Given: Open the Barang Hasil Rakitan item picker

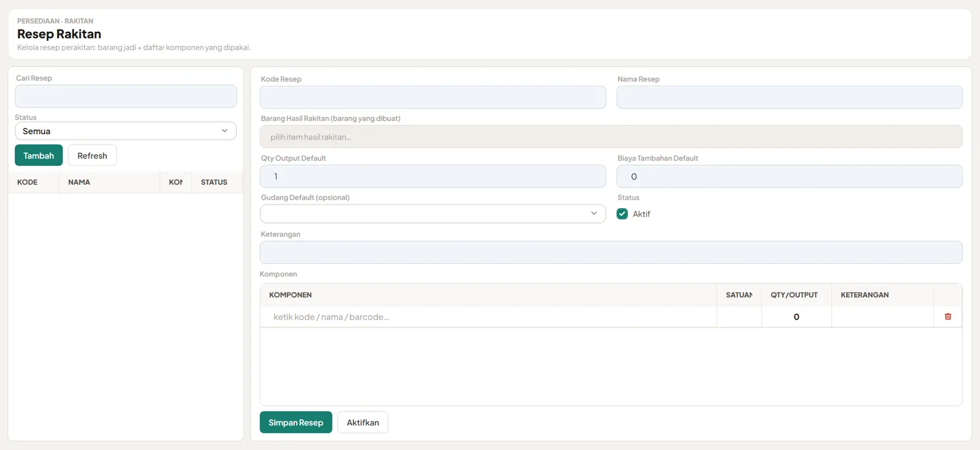Looking at the screenshot, I should 611,137.
